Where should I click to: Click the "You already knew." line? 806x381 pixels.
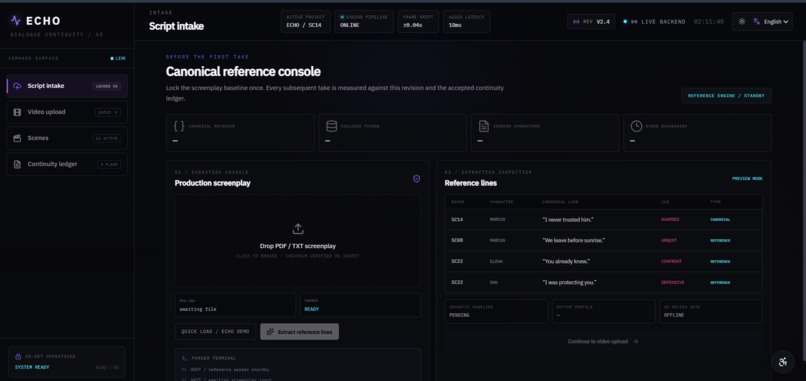tap(566, 262)
